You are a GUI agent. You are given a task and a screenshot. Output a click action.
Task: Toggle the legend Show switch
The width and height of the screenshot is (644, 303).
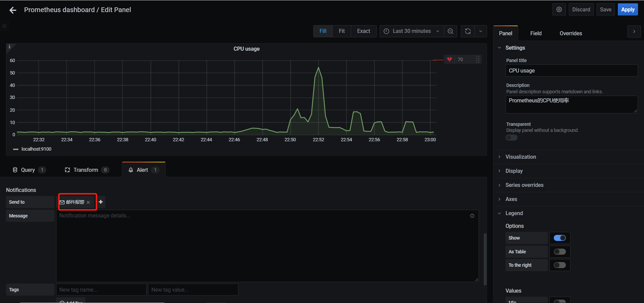[560, 238]
